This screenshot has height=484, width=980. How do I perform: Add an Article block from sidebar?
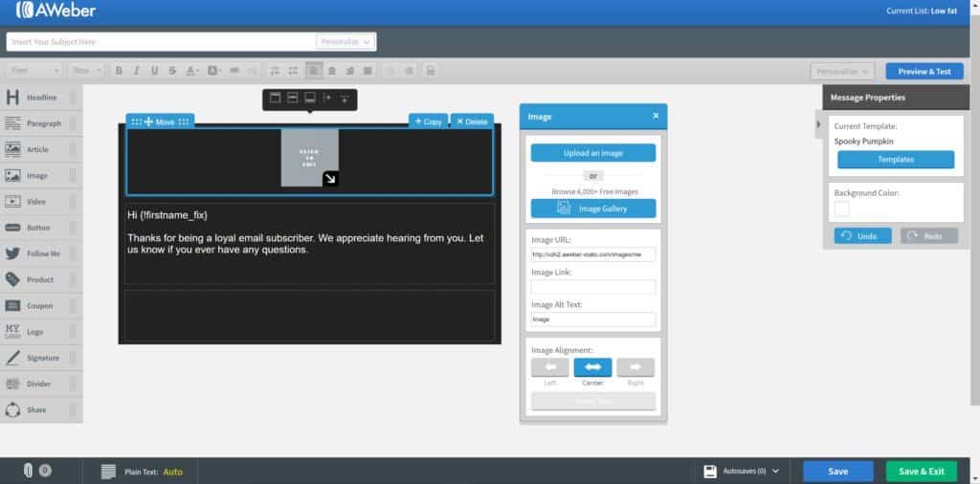pyautogui.click(x=41, y=150)
